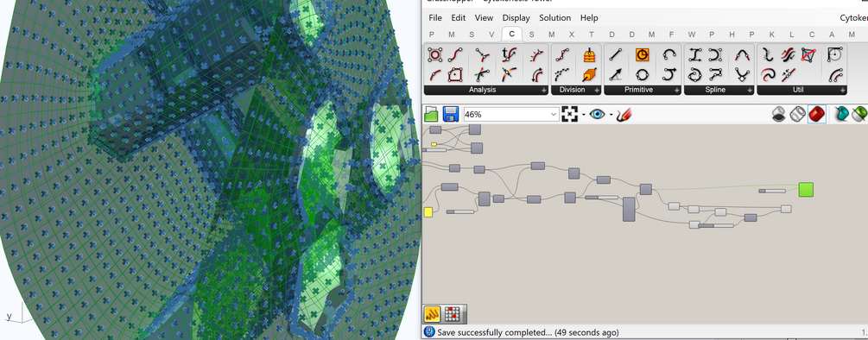
Task: Open the Help menu
Action: pyautogui.click(x=589, y=18)
